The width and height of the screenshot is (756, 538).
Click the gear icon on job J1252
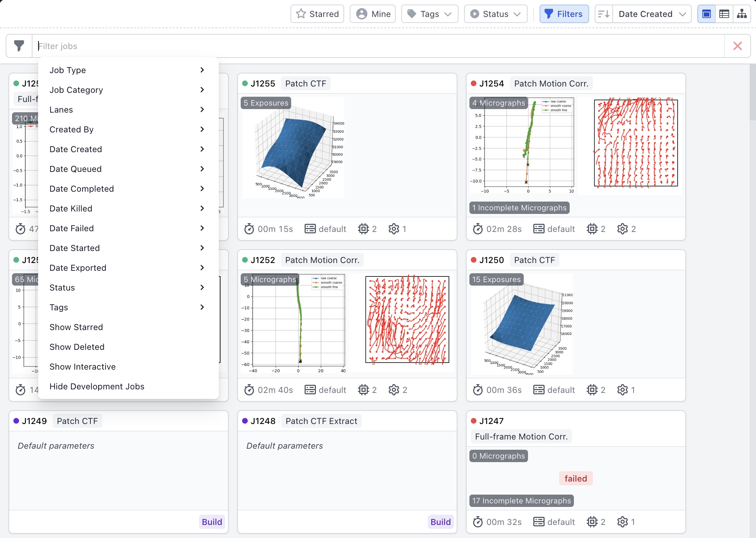point(394,390)
